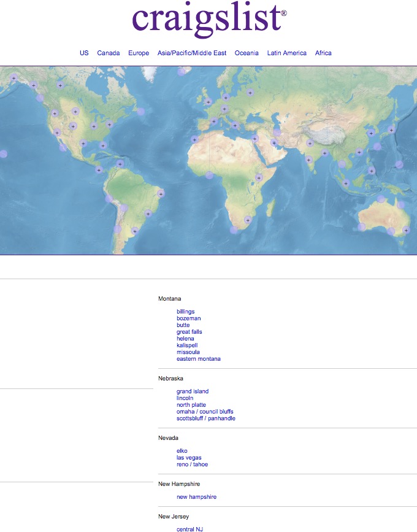Select the Texas map marker
Screen dimensions: 417x532
point(83,143)
